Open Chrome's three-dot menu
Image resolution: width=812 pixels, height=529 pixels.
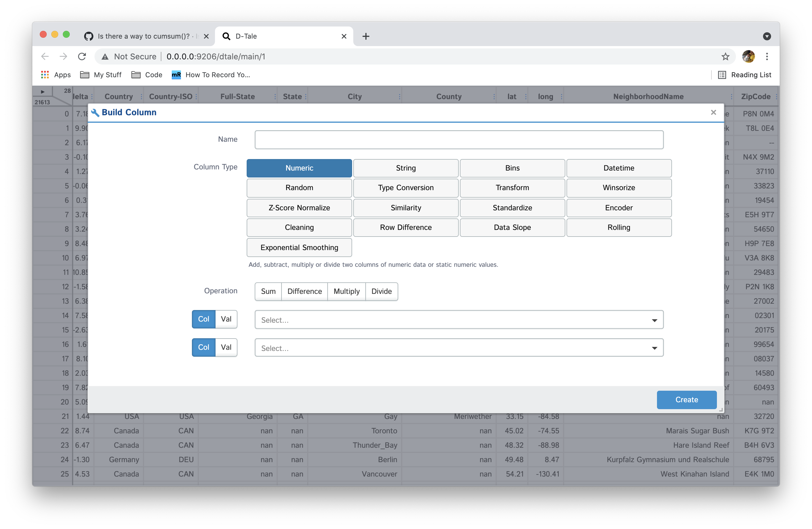pyautogui.click(x=767, y=56)
